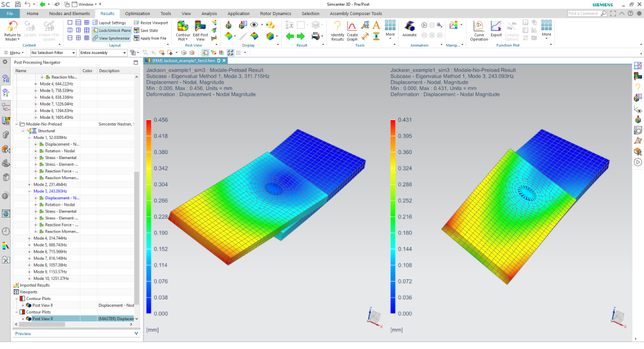This screenshot has height=349, width=644.
Task: Click the Return to Model icon
Action: coord(13,26)
